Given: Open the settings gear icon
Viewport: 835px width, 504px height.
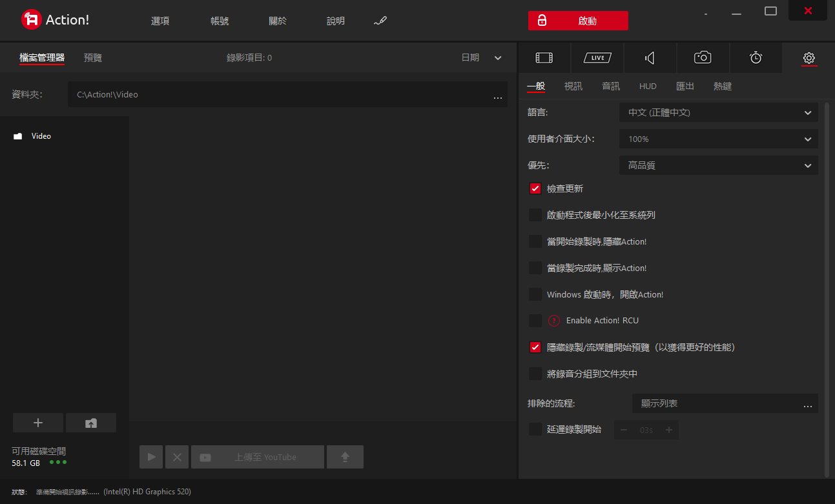Looking at the screenshot, I should (809, 58).
